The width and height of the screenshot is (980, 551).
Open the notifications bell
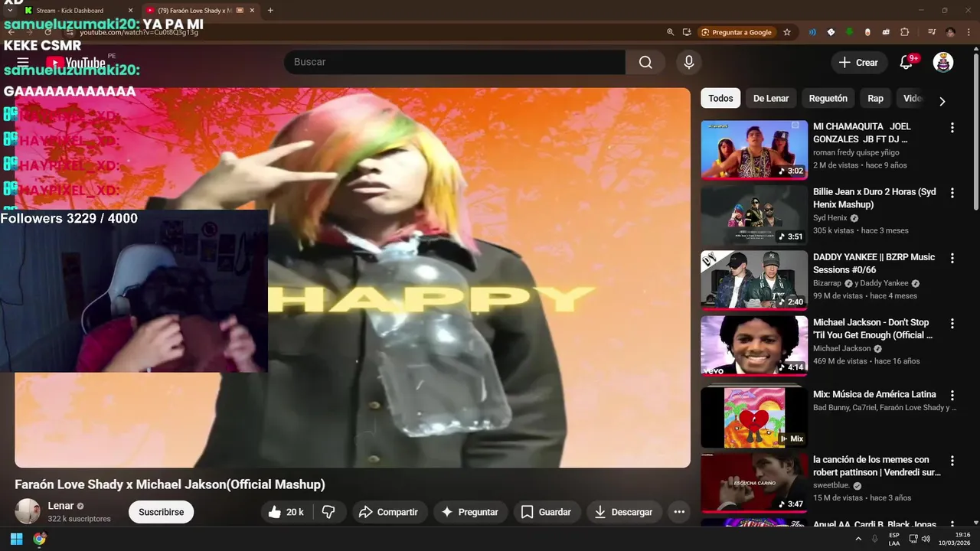(x=906, y=62)
